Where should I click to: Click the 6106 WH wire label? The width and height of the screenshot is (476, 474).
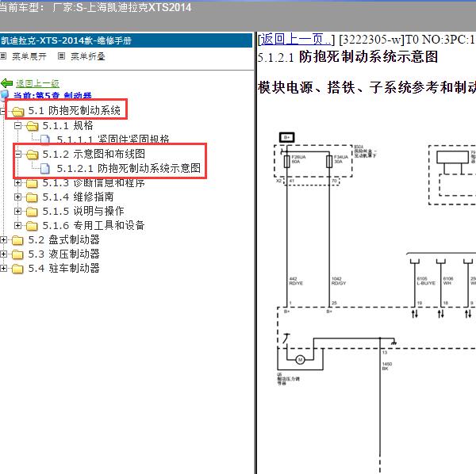click(448, 281)
